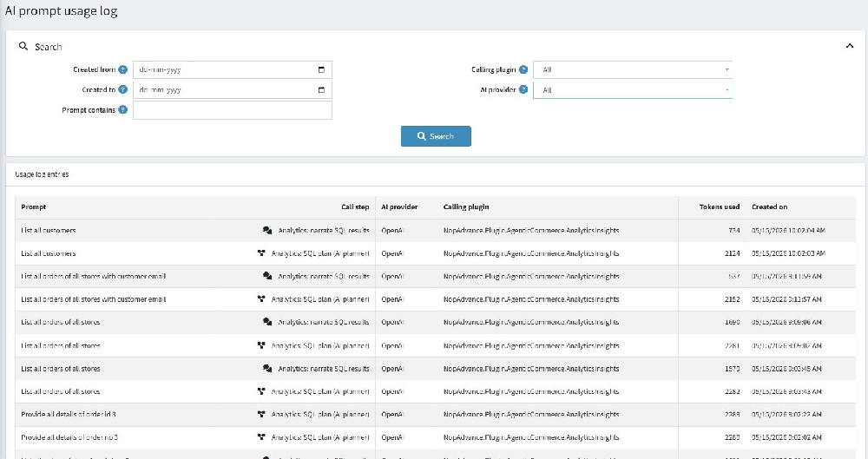Click SQL plan icon for 'Provide all details of order id 3'
Screen dimensions: 868x459
pos(261,414)
